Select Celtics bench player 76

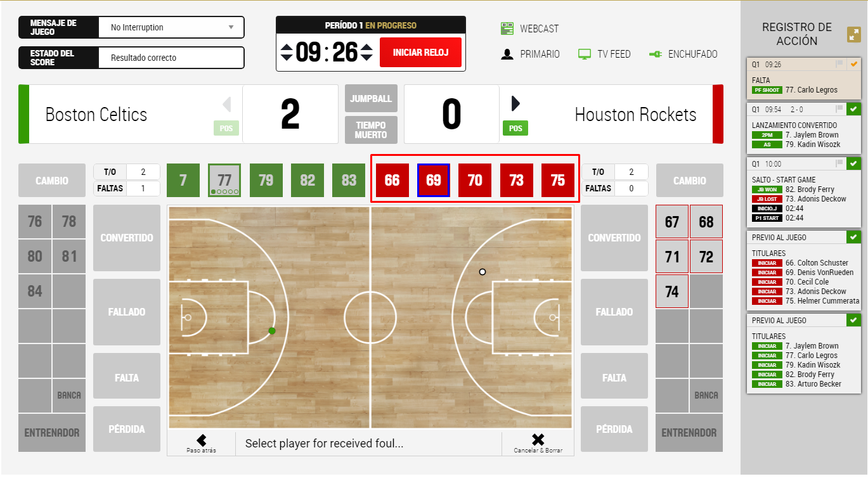pyautogui.click(x=35, y=222)
